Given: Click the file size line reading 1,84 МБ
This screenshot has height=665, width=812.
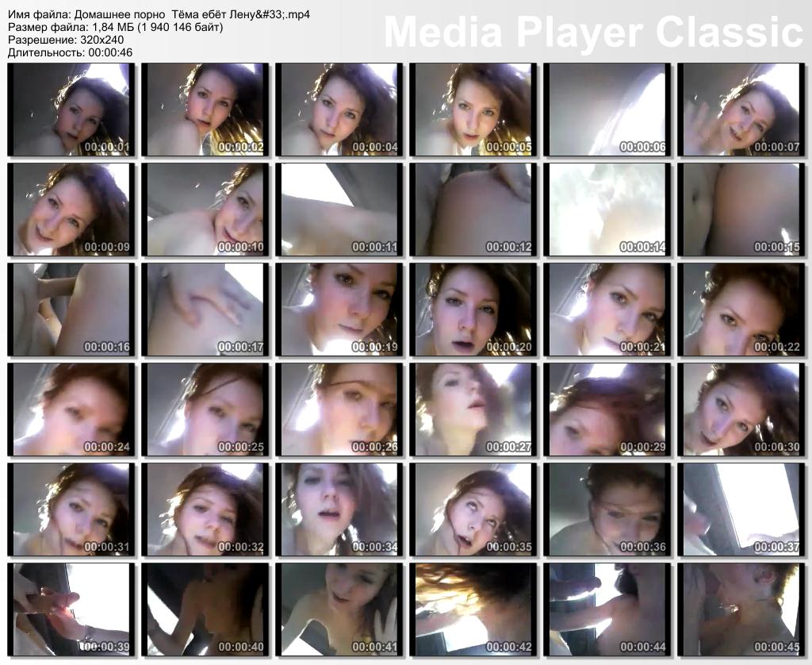Looking at the screenshot, I should pyautogui.click(x=115, y=27).
